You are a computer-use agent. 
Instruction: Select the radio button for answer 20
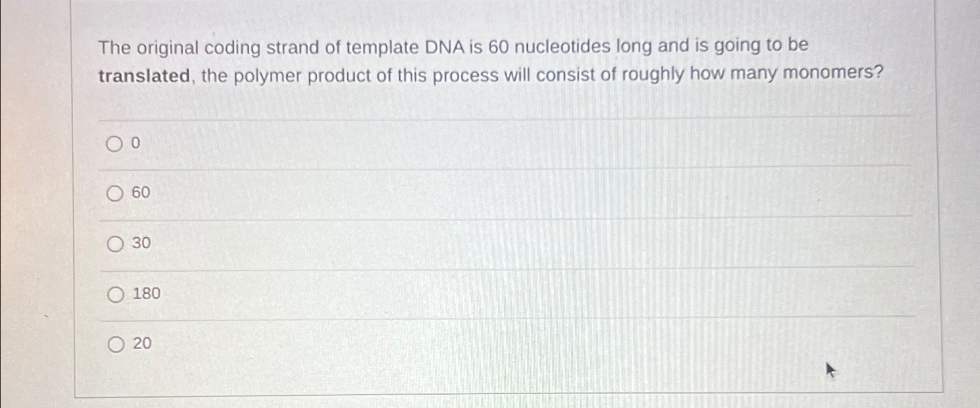(117, 344)
